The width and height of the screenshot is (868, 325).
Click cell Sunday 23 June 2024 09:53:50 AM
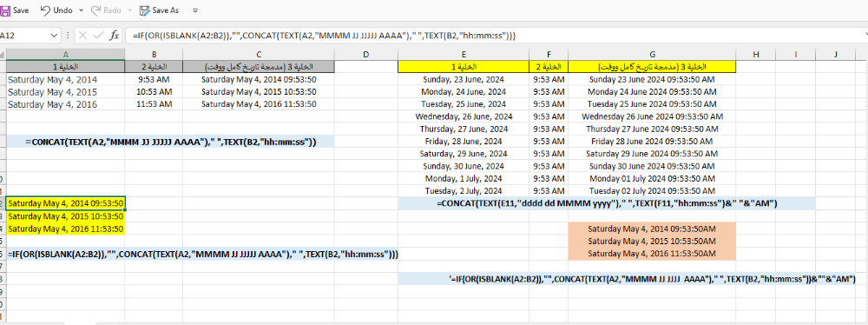coord(652,79)
